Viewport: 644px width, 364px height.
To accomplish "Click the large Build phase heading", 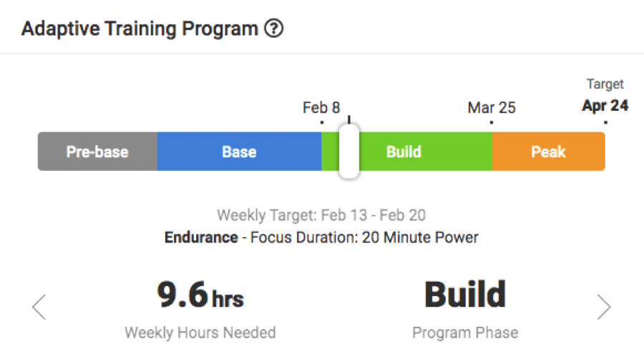I will (x=465, y=294).
